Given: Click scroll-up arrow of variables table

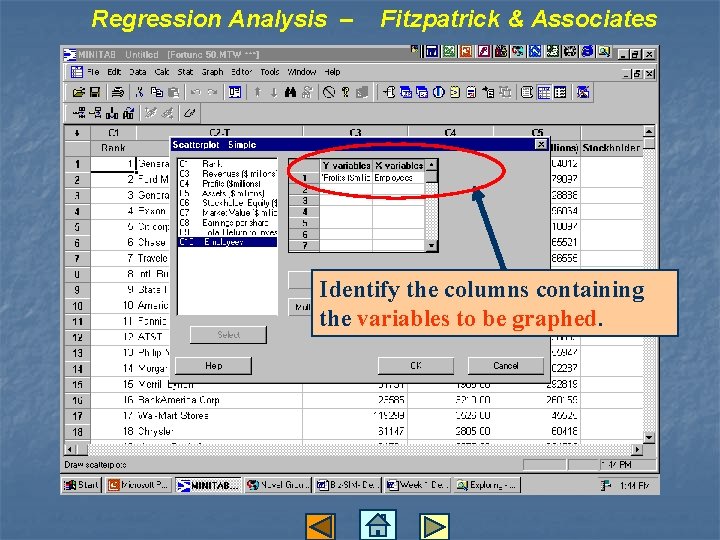Looking at the screenshot, I should pos(432,165).
